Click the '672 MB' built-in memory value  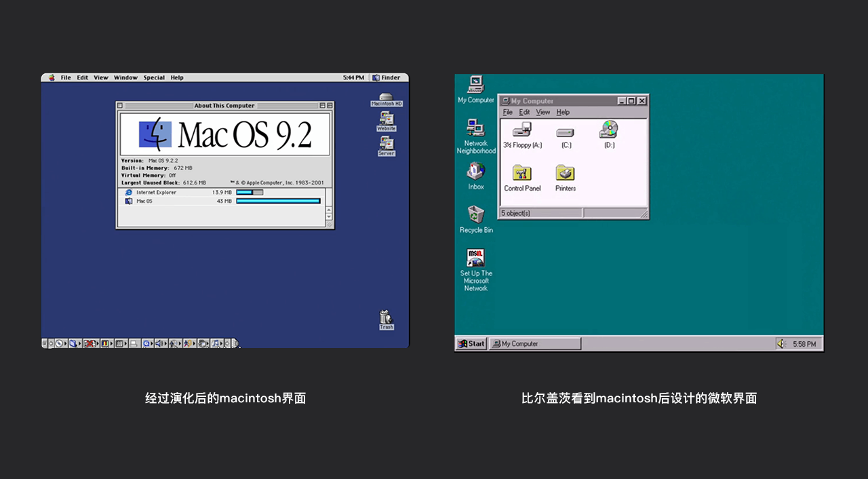coord(183,168)
